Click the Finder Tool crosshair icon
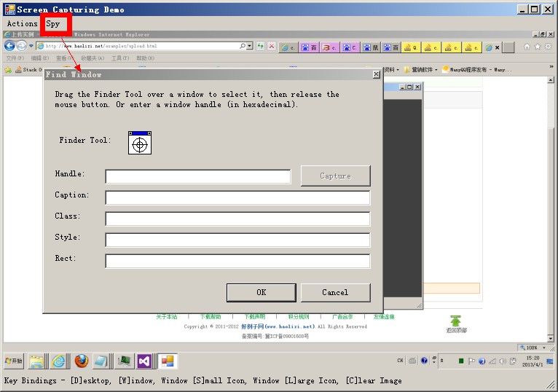The width and height of the screenshot is (558, 392). 140,143
